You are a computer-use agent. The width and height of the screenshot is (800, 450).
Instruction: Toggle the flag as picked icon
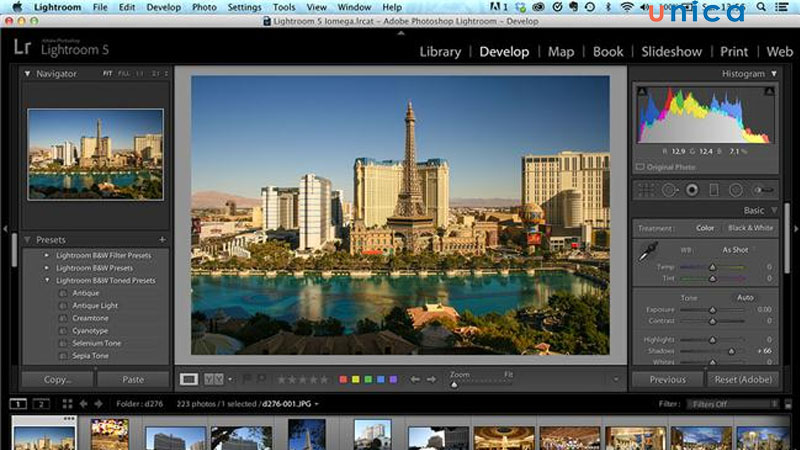tap(247, 379)
